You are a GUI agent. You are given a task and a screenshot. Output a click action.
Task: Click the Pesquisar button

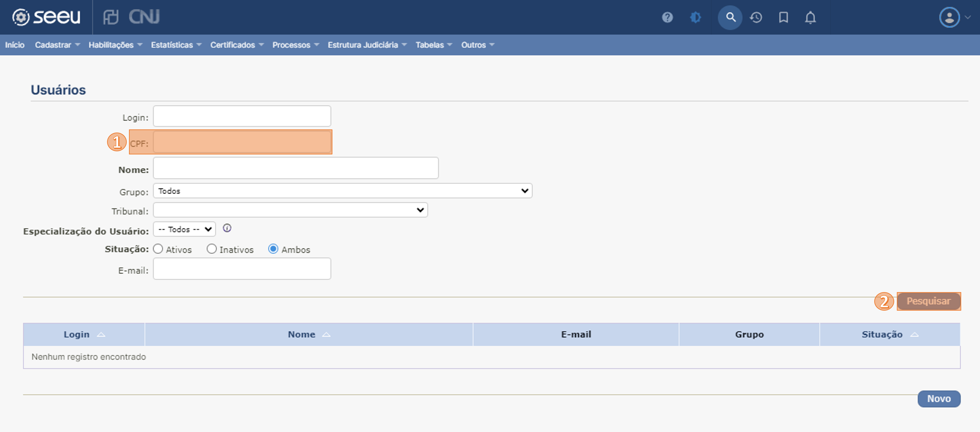[928, 301]
